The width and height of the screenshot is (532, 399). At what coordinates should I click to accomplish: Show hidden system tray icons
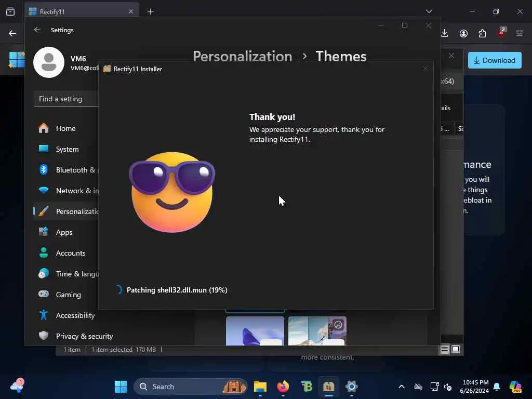tap(402, 387)
